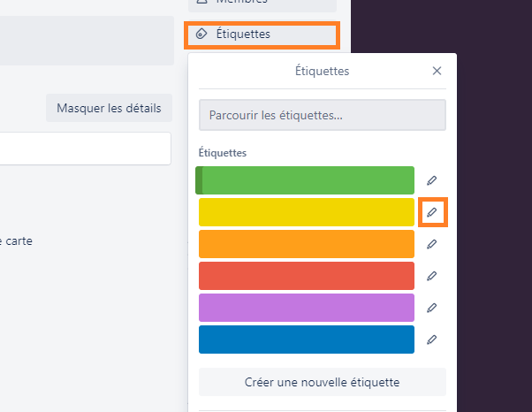Screen dimensions: 532x412
Task: Focus the Parcourir les étiquettes search field
Action: 323,115
